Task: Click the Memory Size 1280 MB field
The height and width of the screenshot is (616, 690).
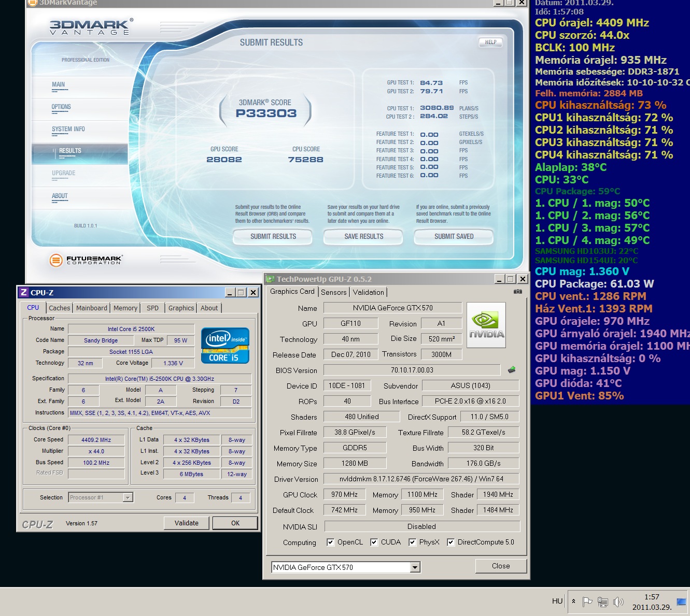Action: [355, 463]
